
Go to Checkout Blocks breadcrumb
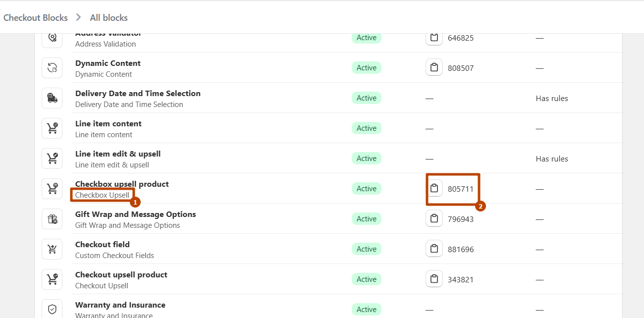pyautogui.click(x=36, y=18)
